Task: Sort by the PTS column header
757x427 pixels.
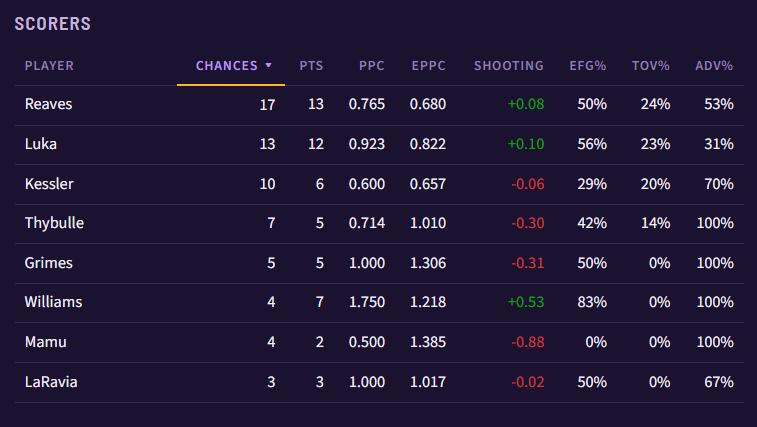Action: tap(311, 66)
